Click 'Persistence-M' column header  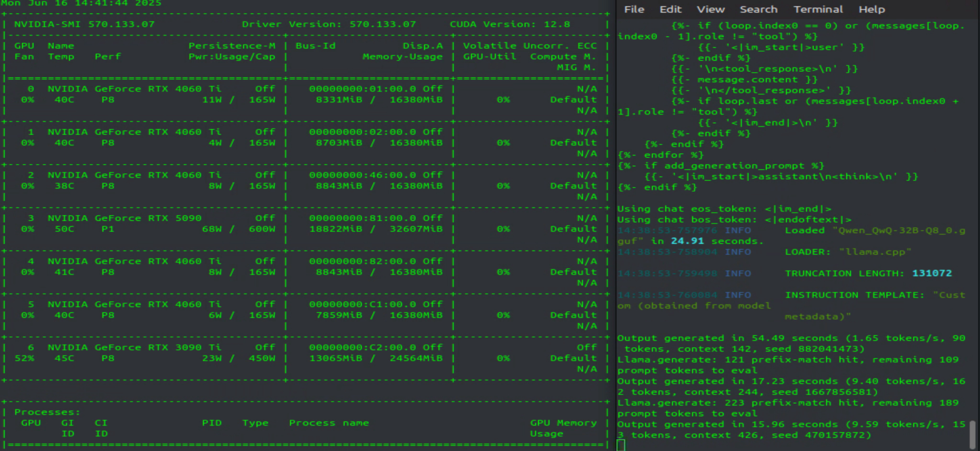[232, 46]
